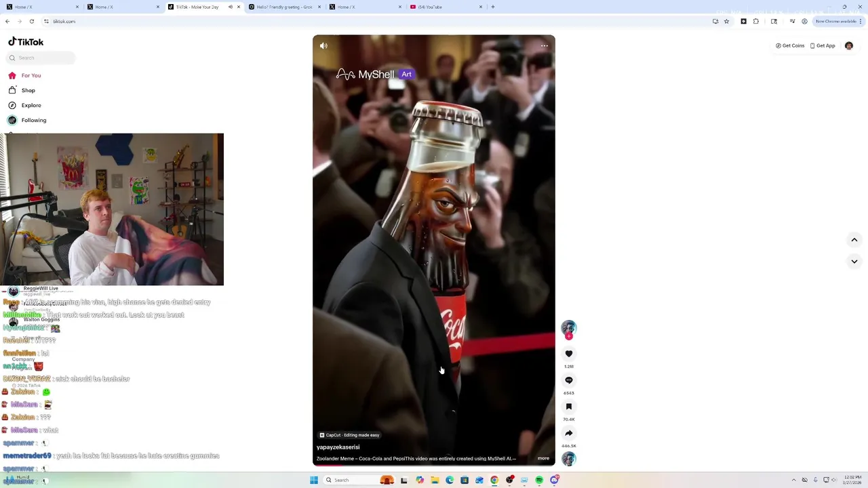Close the TikTok browser tab

click(x=238, y=7)
